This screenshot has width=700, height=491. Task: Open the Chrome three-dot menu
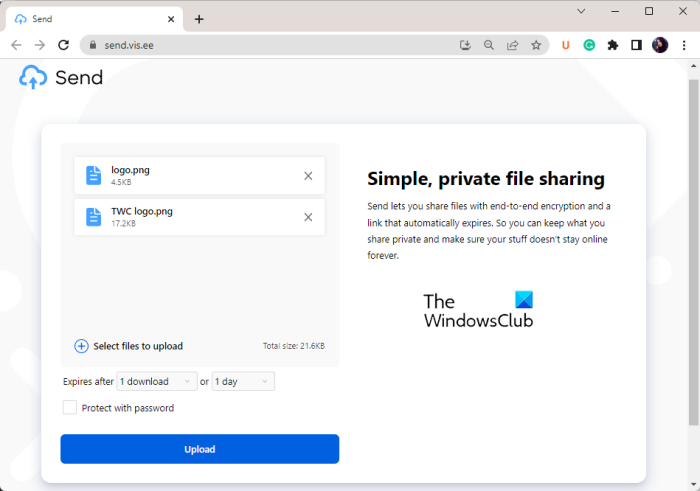684,45
